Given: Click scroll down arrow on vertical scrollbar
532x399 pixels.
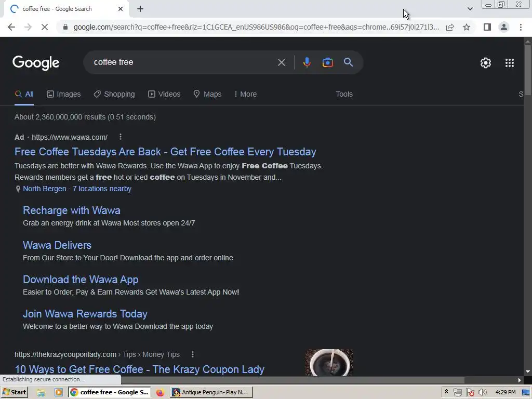Looking at the screenshot, I should click(x=528, y=371).
